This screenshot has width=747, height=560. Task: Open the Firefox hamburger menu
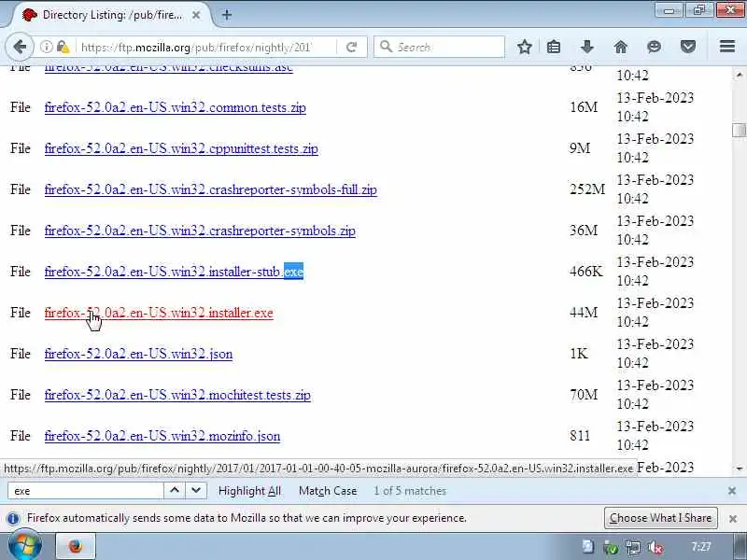coord(727,47)
